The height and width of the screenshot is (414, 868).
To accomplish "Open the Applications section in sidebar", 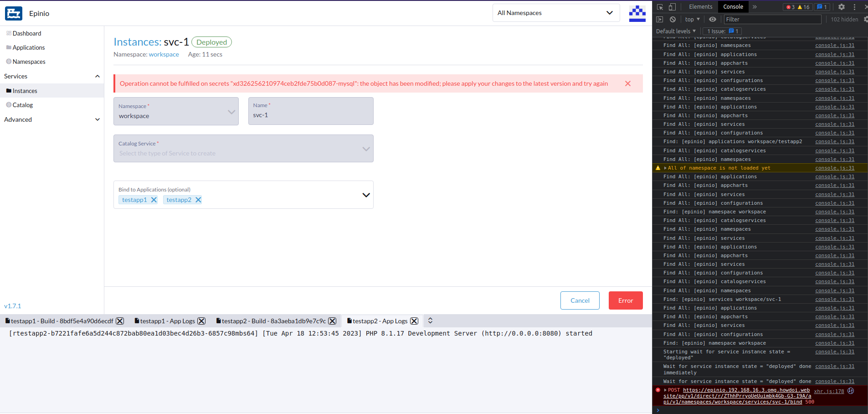I will [x=29, y=47].
